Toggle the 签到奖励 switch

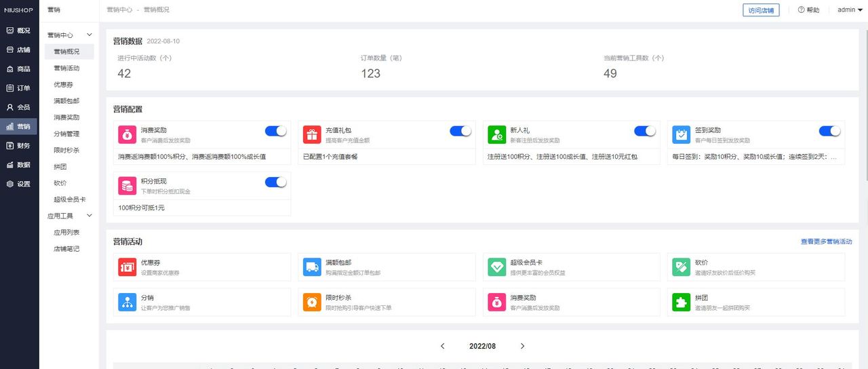(830, 131)
